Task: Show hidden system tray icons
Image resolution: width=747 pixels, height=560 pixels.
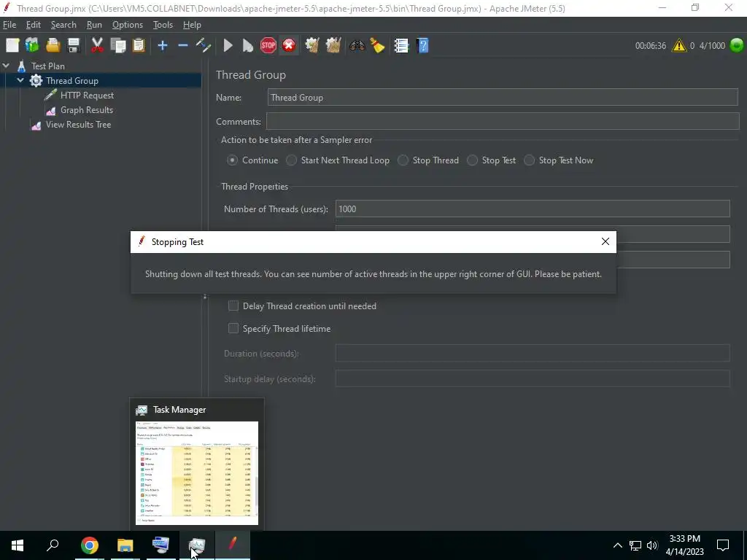Action: tap(617, 545)
